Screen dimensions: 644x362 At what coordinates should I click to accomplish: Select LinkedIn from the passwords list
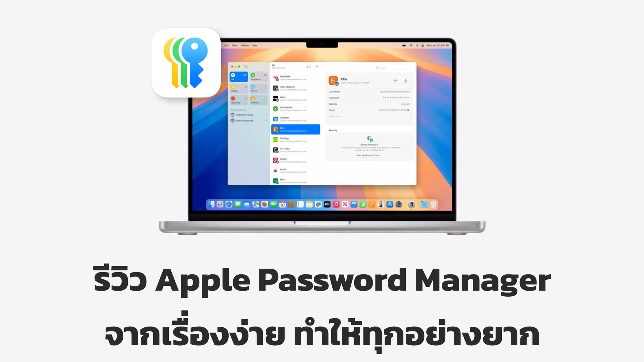coord(294,119)
